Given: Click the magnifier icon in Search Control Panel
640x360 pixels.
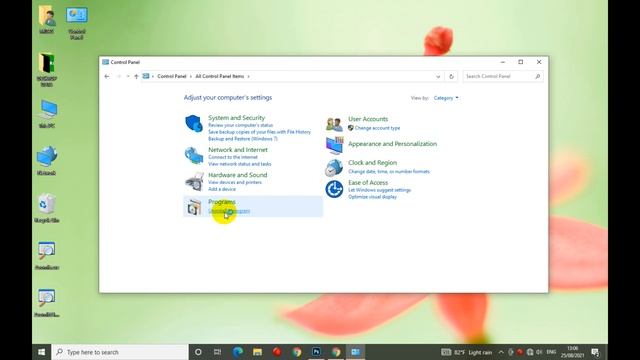Looking at the screenshot, I should coord(538,76).
